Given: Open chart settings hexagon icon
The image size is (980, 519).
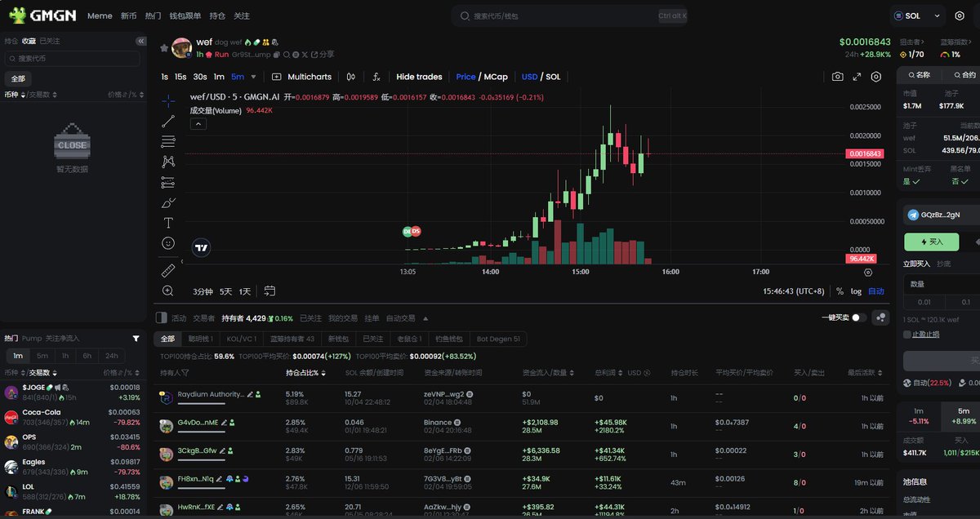Looking at the screenshot, I should tap(876, 77).
